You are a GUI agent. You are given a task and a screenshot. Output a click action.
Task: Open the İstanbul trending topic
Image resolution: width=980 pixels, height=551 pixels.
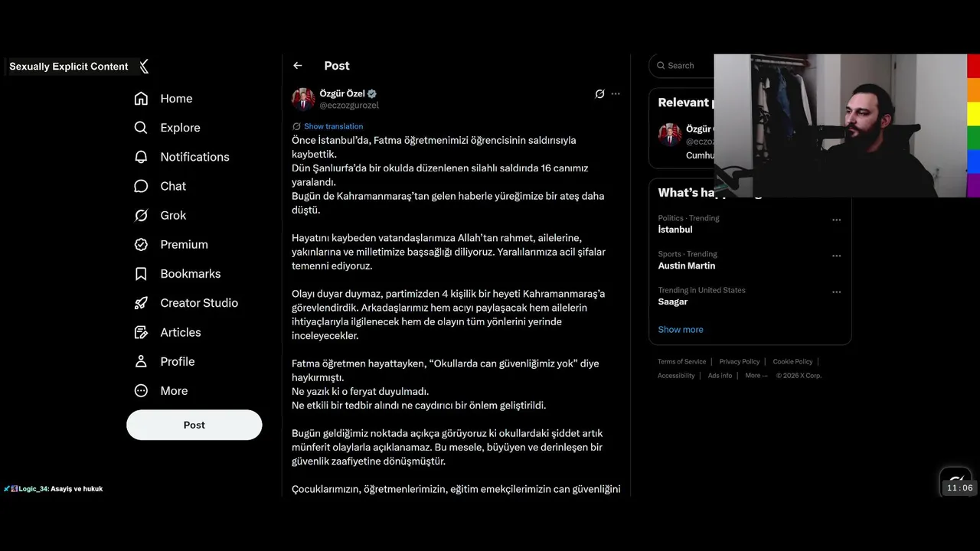(675, 230)
